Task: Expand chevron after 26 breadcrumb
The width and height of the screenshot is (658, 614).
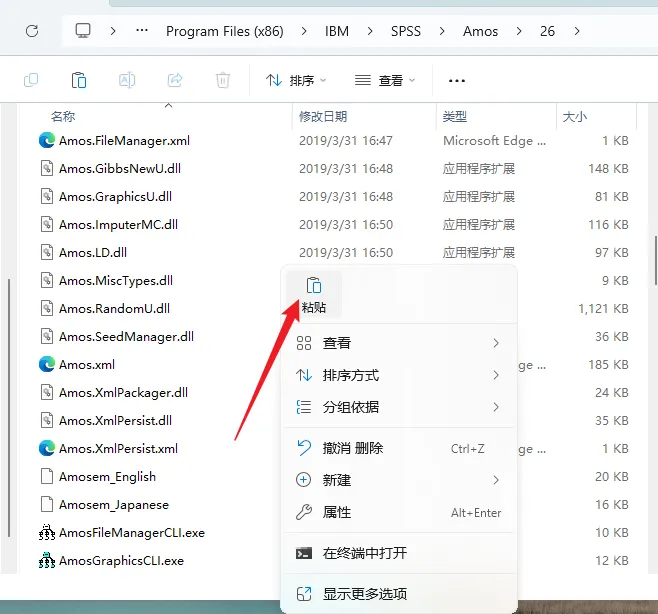Action: coord(577,31)
